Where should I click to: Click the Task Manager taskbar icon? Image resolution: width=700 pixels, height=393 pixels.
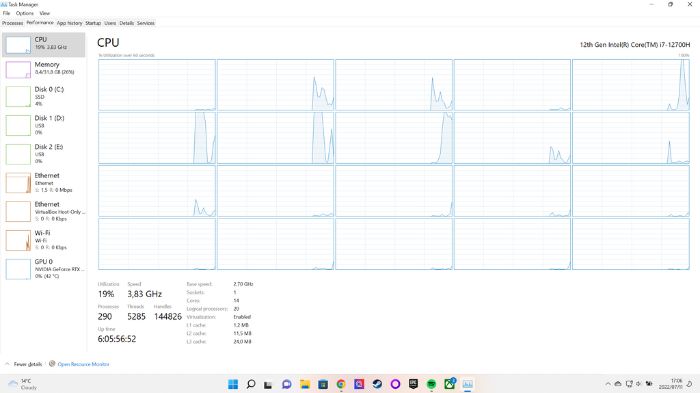pyautogui.click(x=467, y=384)
